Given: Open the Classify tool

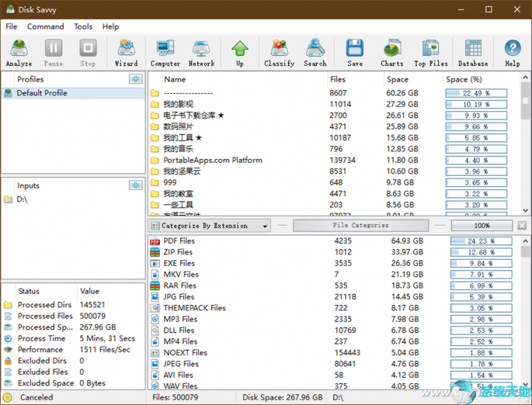Looking at the screenshot, I should pos(280,53).
